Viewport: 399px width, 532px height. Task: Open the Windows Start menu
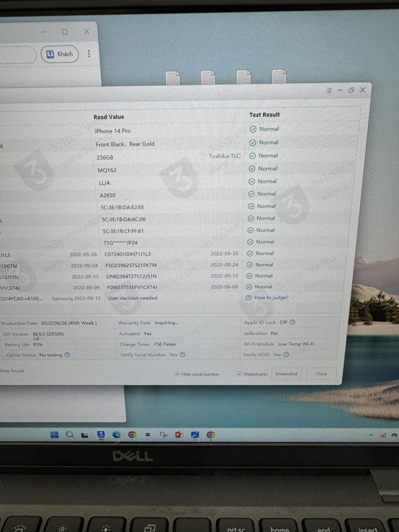(54, 435)
